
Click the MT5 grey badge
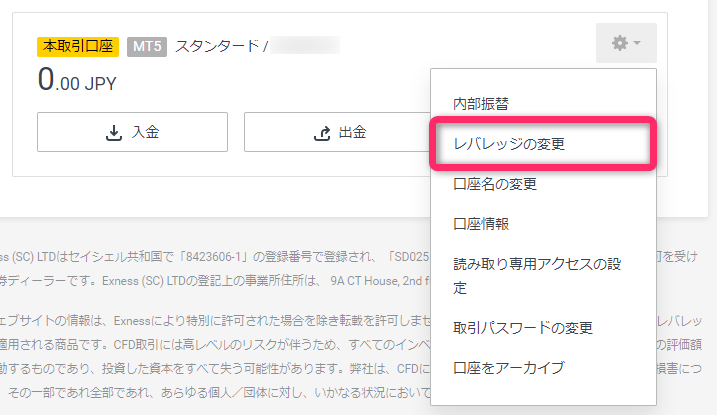click(x=147, y=47)
